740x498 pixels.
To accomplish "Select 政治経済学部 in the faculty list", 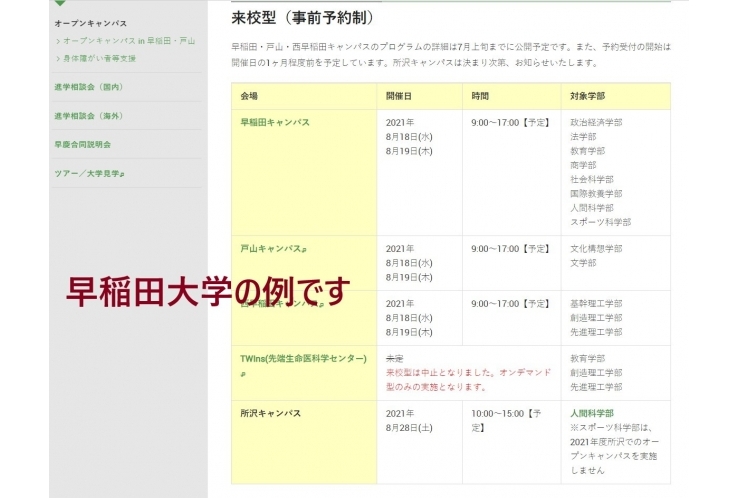I will pos(596,123).
